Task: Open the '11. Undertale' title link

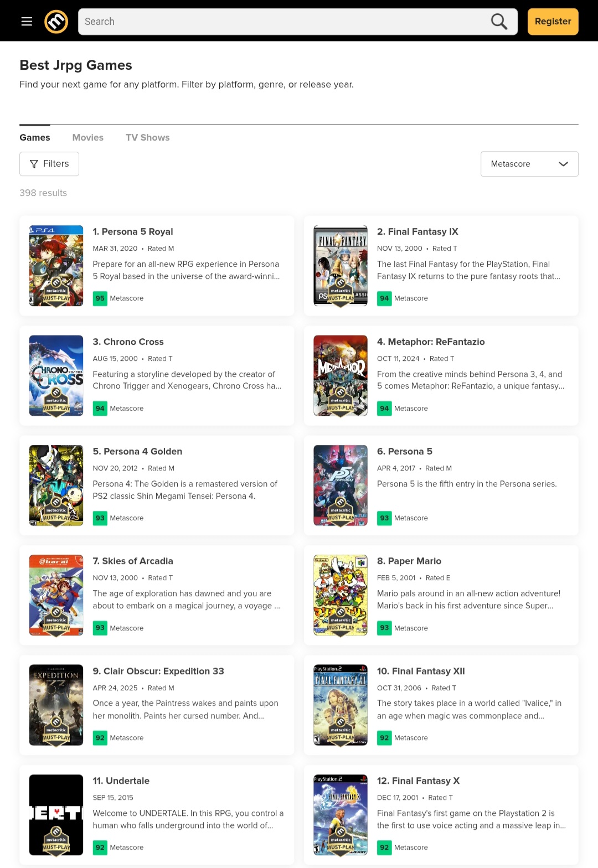Action: coord(121,781)
